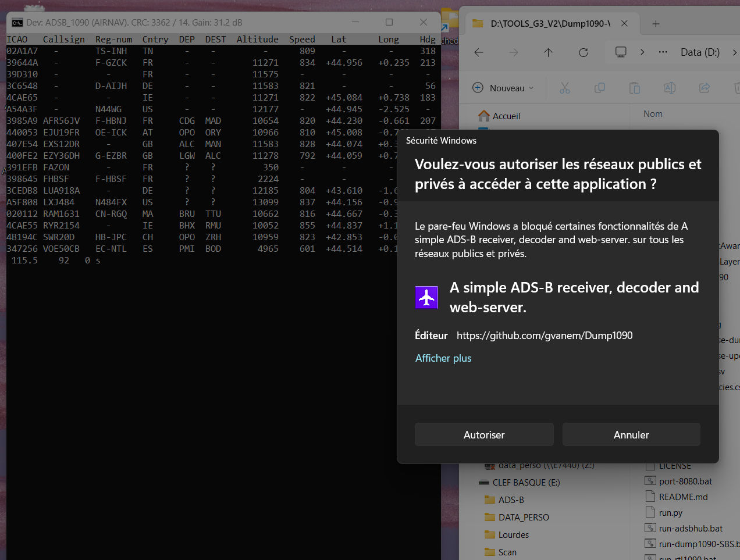Close the ADSB_1090 console window
The height and width of the screenshot is (560, 740).
pos(424,22)
